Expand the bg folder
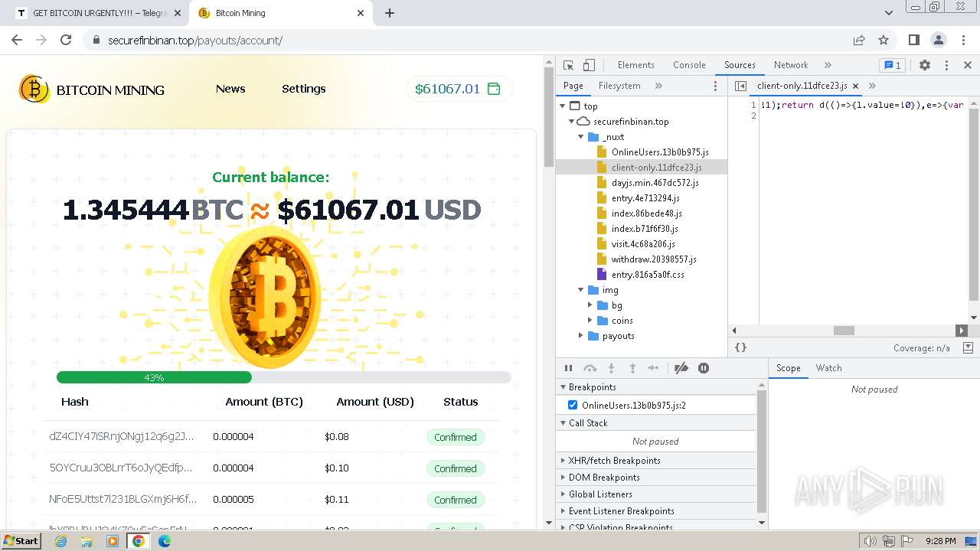The height and width of the screenshot is (551, 980). click(x=590, y=305)
